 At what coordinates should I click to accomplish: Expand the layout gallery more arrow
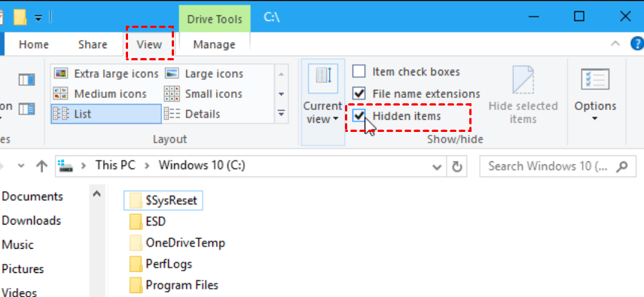point(281,113)
